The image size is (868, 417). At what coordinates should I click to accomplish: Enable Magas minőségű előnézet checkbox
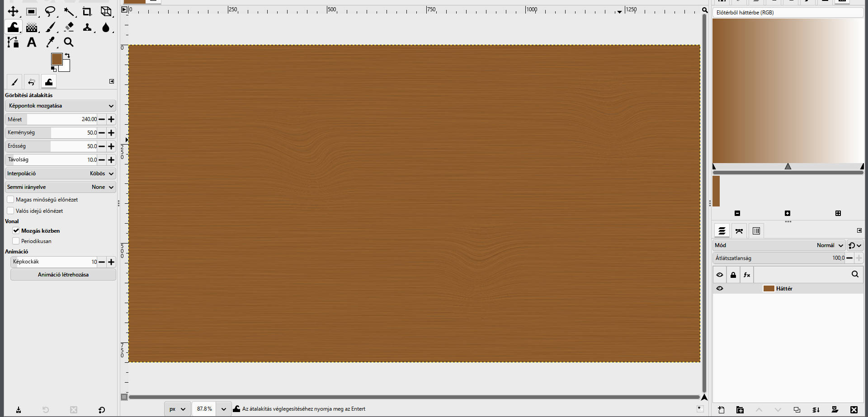(x=10, y=199)
